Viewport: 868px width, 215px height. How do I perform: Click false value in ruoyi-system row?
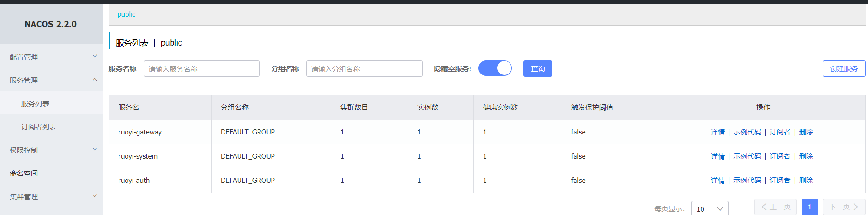[x=578, y=156]
